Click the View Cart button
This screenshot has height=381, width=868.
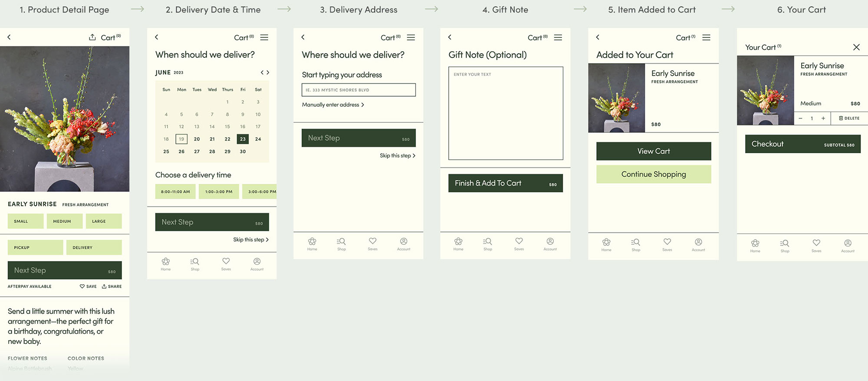[x=654, y=151]
